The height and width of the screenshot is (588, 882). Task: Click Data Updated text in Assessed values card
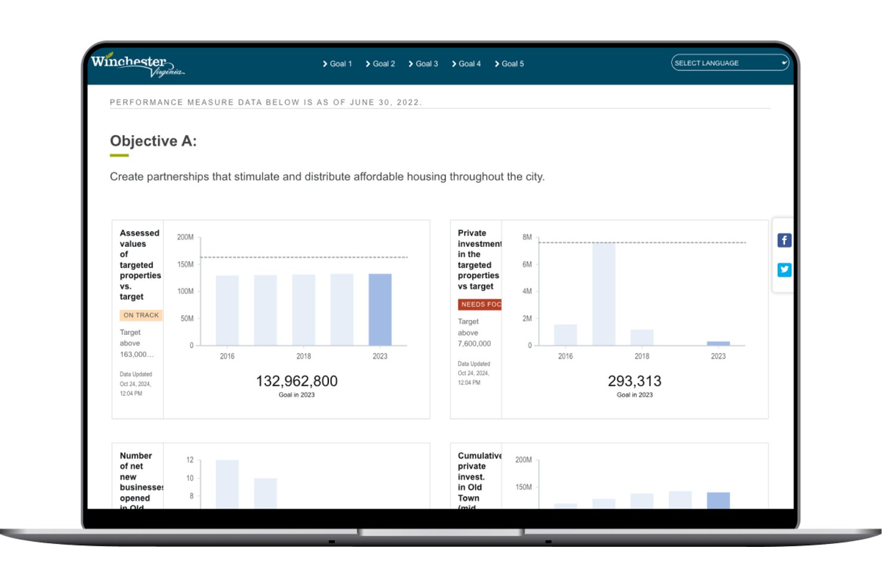pyautogui.click(x=136, y=384)
